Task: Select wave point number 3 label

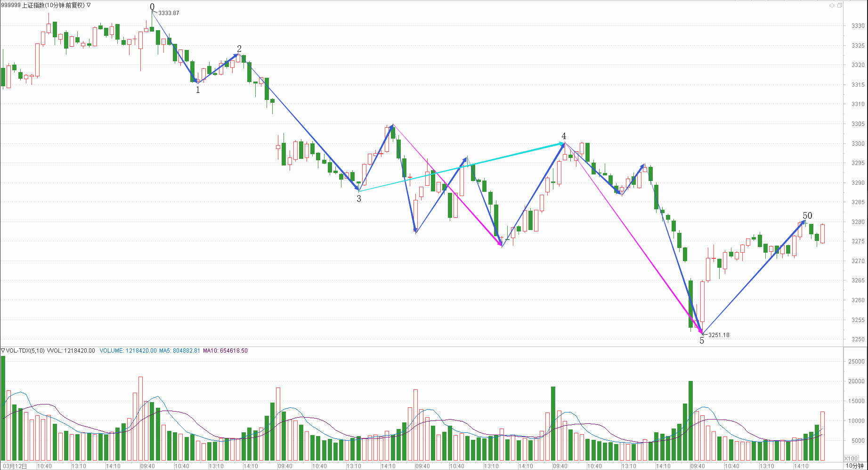Action: coord(359,199)
